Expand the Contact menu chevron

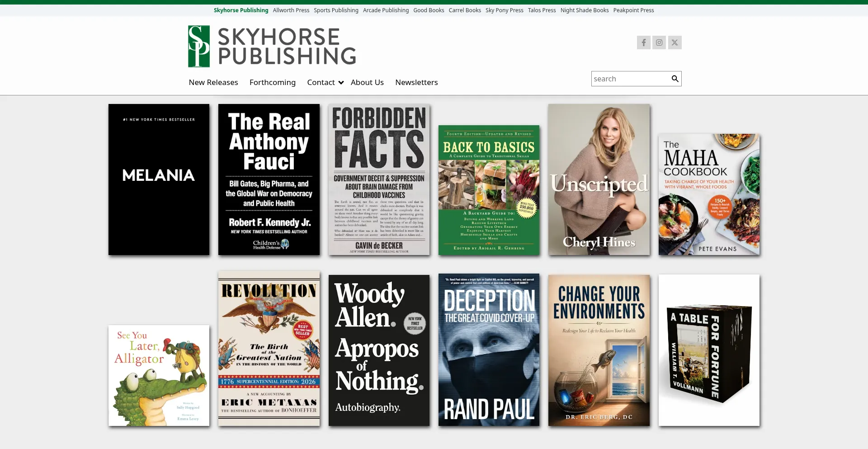[x=341, y=82]
